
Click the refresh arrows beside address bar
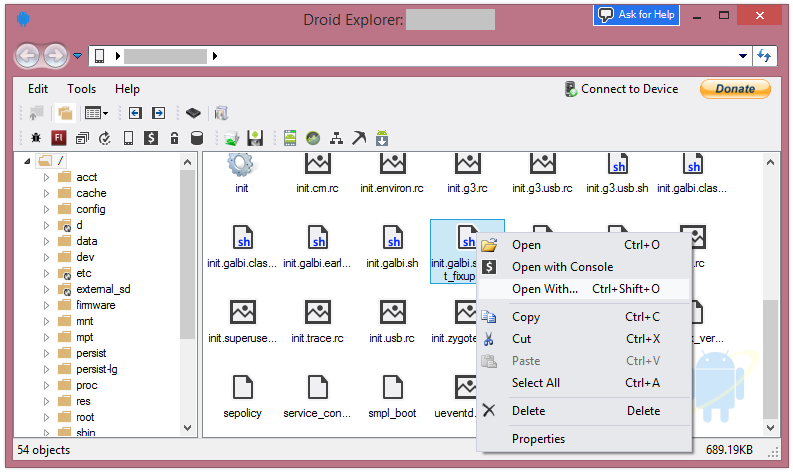pos(764,56)
